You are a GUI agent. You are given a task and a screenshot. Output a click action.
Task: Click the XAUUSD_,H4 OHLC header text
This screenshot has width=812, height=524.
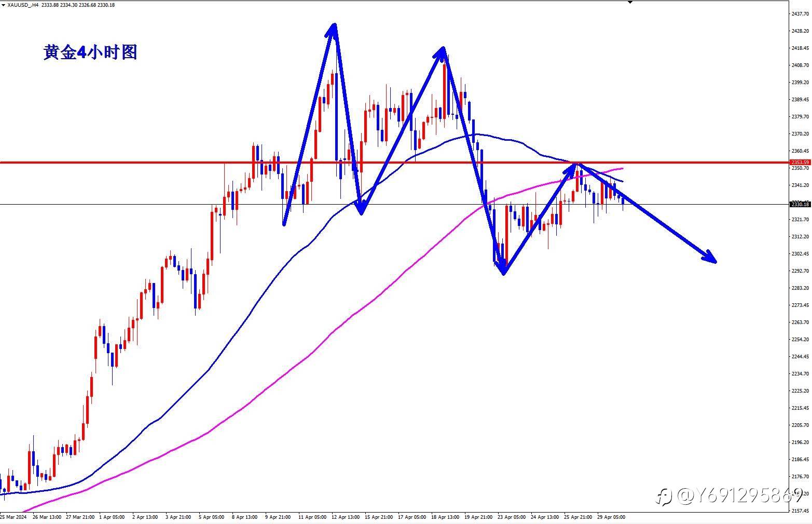(x=62, y=5)
